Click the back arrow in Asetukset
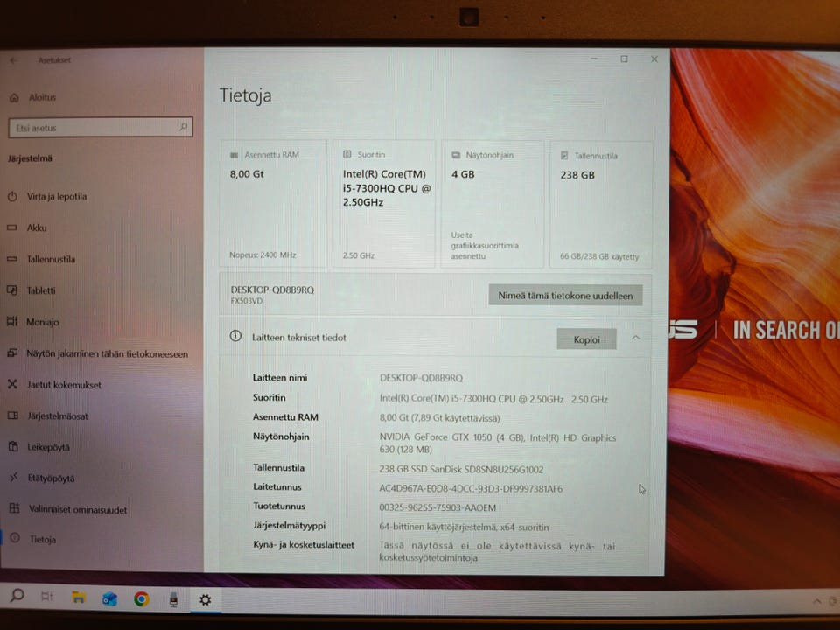Image resolution: width=840 pixels, height=630 pixels. [14, 60]
